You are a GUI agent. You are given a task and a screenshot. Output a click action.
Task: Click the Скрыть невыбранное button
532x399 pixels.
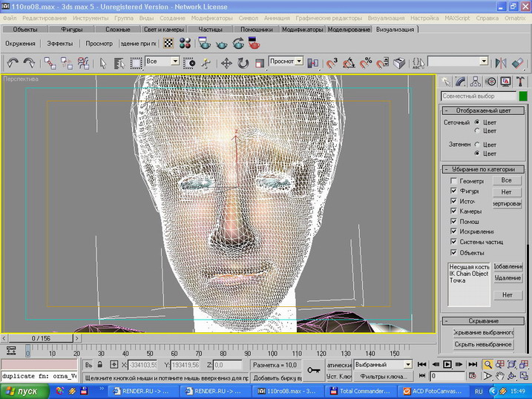coord(483,344)
